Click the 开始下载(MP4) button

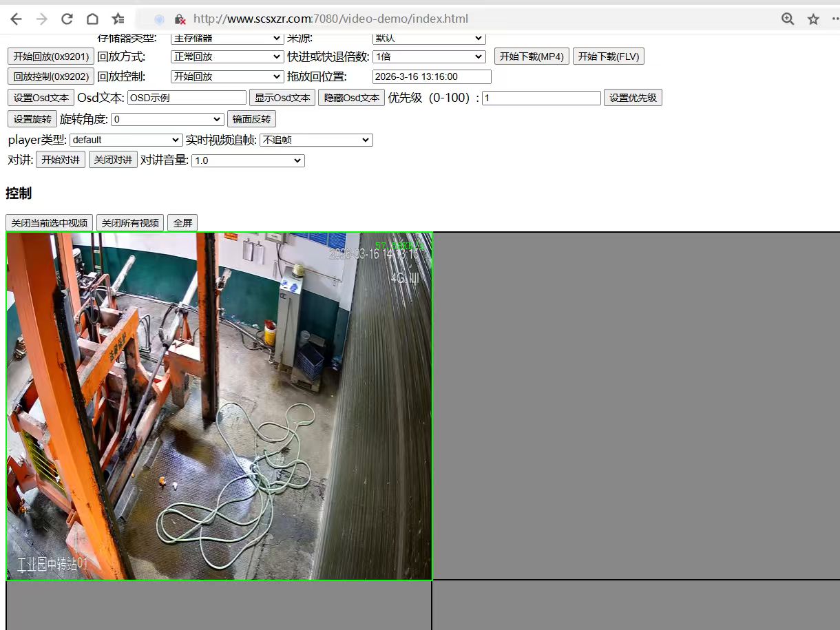tap(532, 56)
